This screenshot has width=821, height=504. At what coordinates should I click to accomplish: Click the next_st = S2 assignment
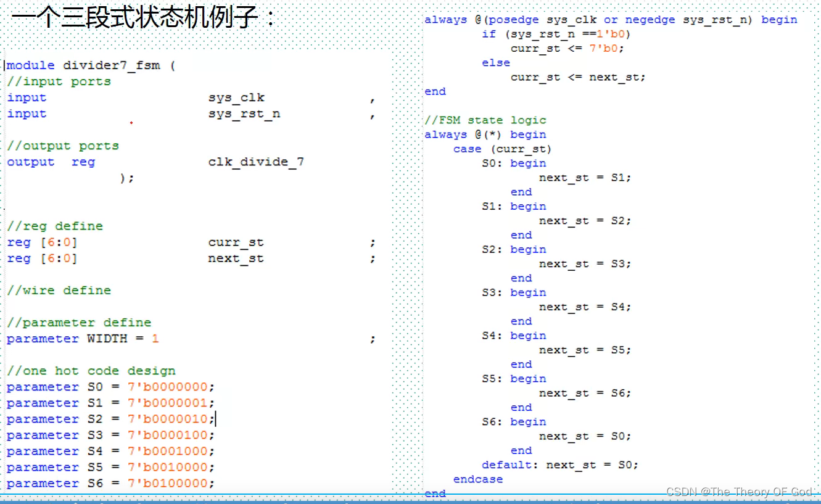click(x=585, y=221)
